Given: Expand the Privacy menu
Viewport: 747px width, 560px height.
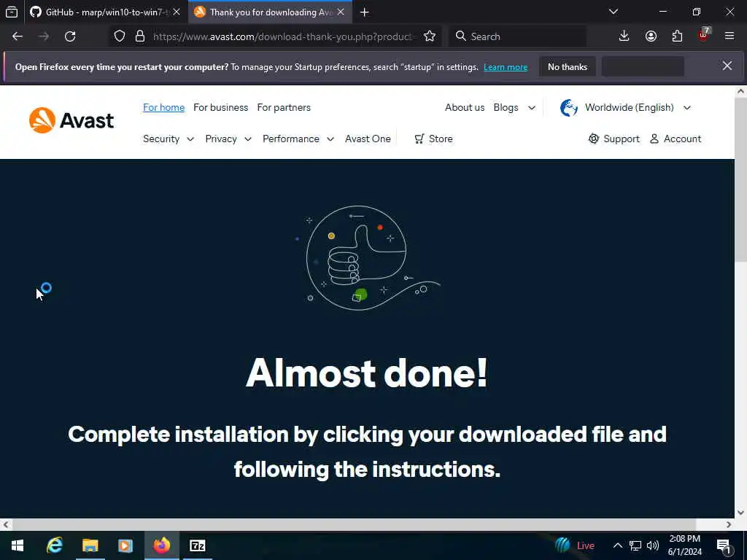Looking at the screenshot, I should (228, 139).
